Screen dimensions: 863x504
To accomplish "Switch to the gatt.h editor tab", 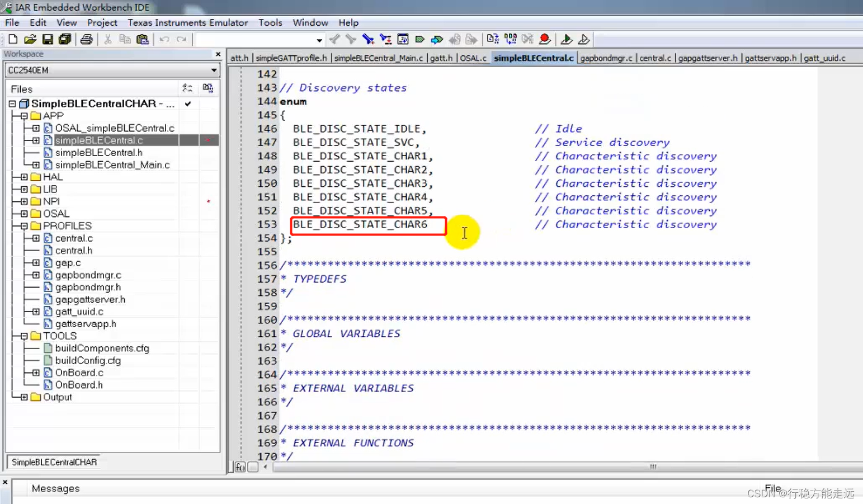I will click(x=441, y=58).
